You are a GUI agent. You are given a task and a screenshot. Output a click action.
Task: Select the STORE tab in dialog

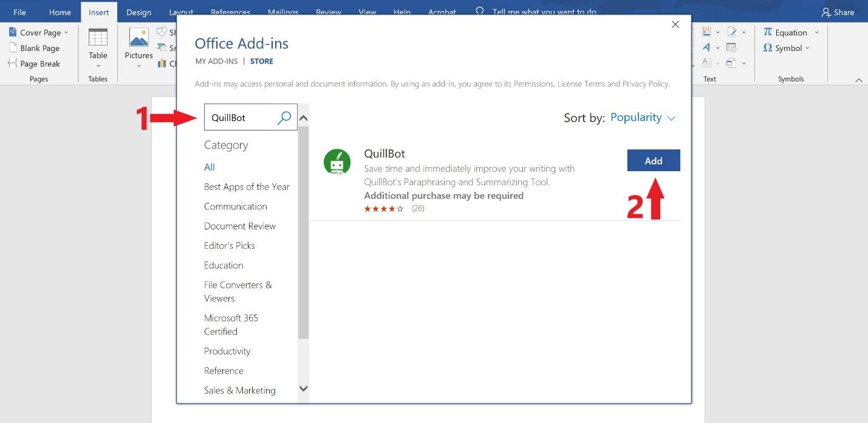click(x=262, y=61)
